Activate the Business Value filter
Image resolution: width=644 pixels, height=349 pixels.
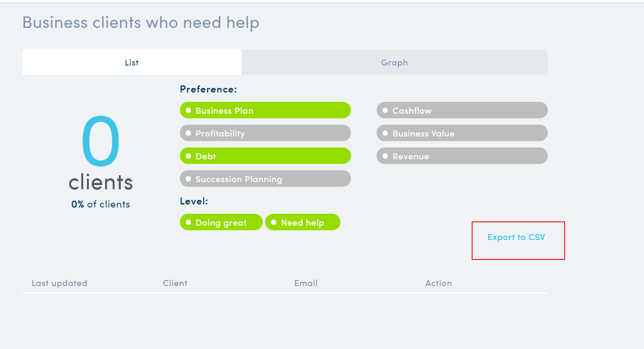click(462, 133)
